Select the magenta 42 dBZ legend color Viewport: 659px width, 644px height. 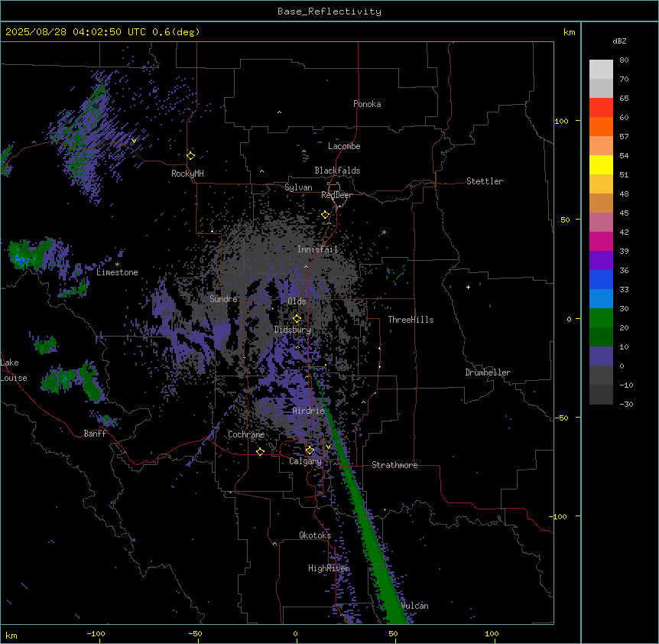tap(601, 241)
